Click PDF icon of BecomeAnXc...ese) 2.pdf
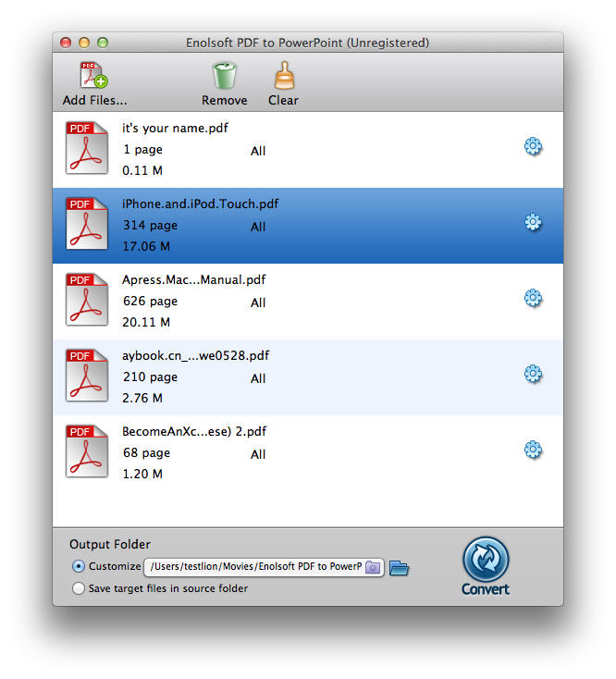This screenshot has height=679, width=616. pos(87,451)
